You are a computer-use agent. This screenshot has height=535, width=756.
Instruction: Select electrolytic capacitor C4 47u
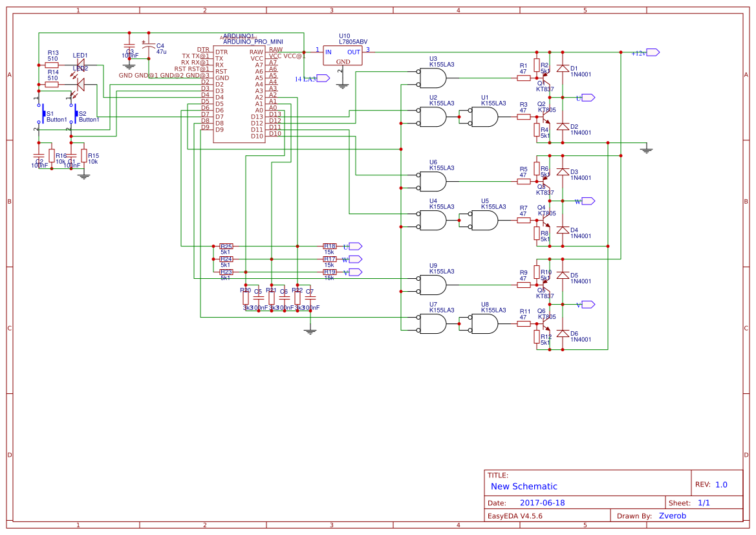point(149,45)
